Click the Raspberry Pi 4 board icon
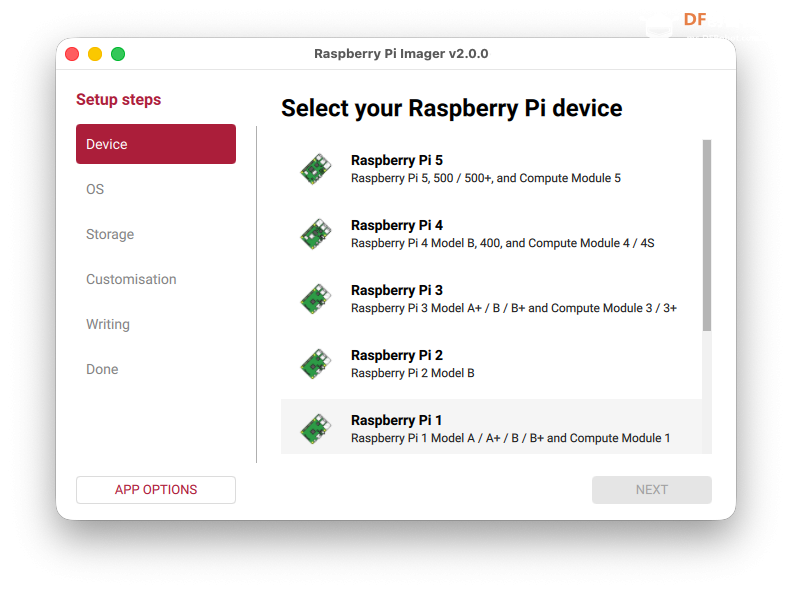792x594 pixels. pyautogui.click(x=316, y=234)
